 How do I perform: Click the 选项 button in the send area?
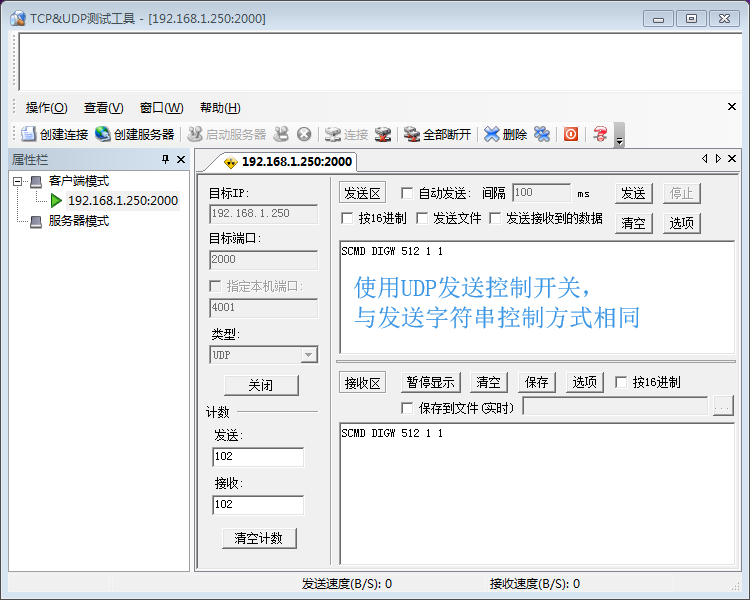coord(682,223)
